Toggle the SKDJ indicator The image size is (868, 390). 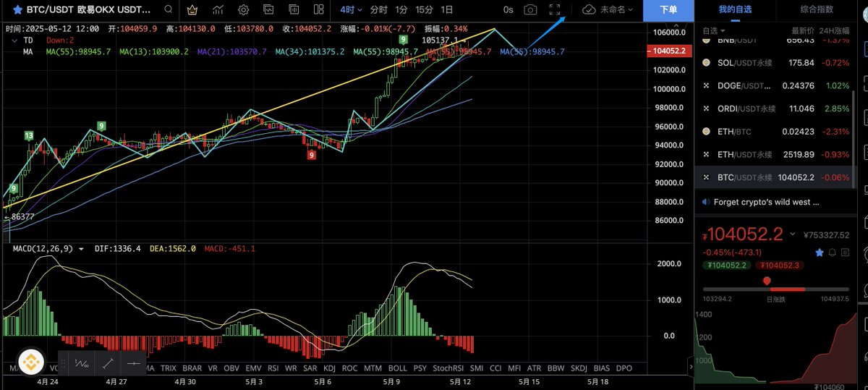click(x=579, y=368)
